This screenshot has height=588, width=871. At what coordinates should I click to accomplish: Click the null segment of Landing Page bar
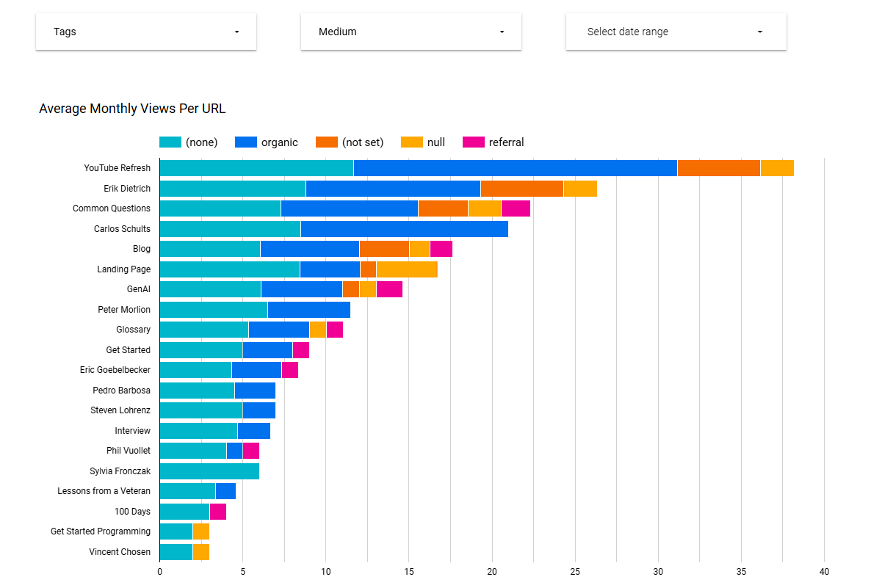coord(407,269)
